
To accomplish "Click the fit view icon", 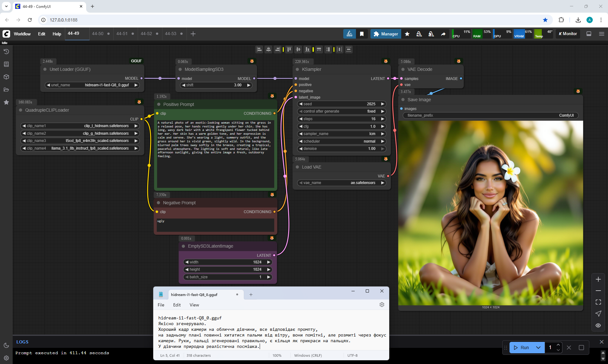I will tap(598, 302).
